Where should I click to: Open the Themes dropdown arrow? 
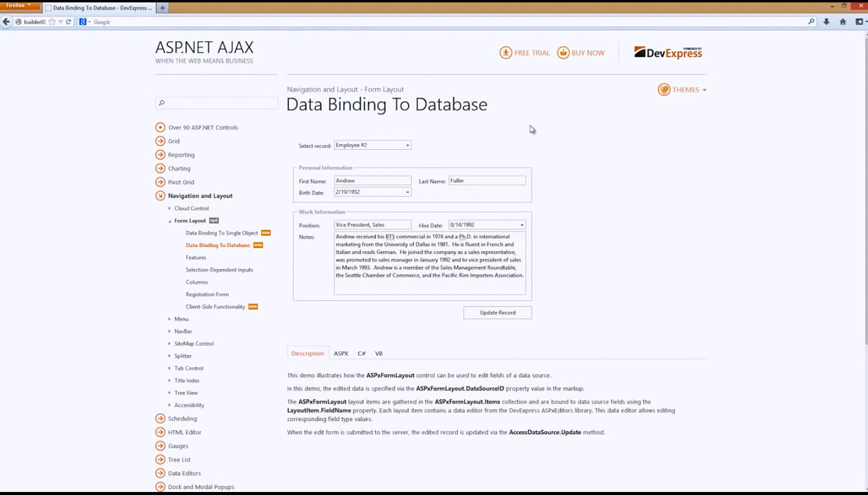704,90
